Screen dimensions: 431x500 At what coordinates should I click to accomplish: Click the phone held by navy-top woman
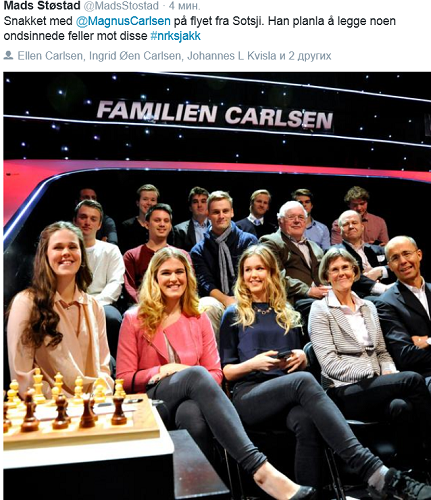click(x=282, y=354)
